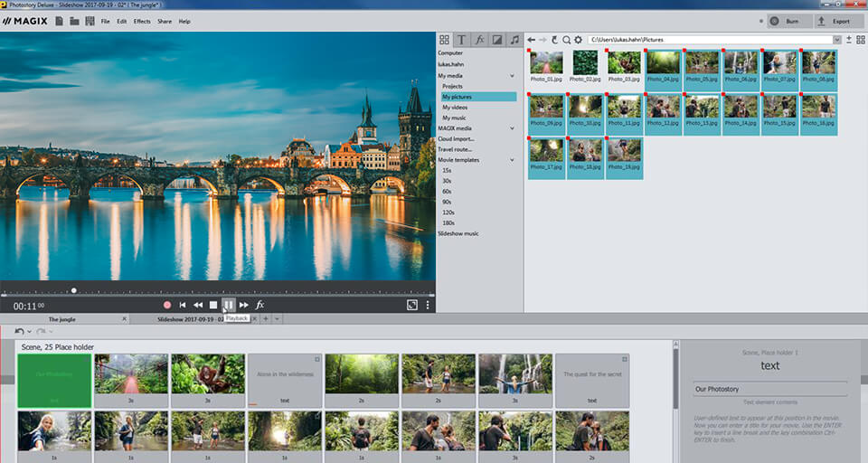Open media pool settings gear
868x463 pixels.
click(x=578, y=40)
